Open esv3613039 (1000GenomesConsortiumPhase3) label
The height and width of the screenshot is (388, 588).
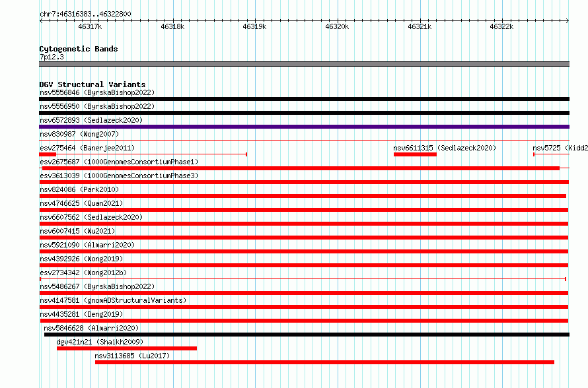119,176
